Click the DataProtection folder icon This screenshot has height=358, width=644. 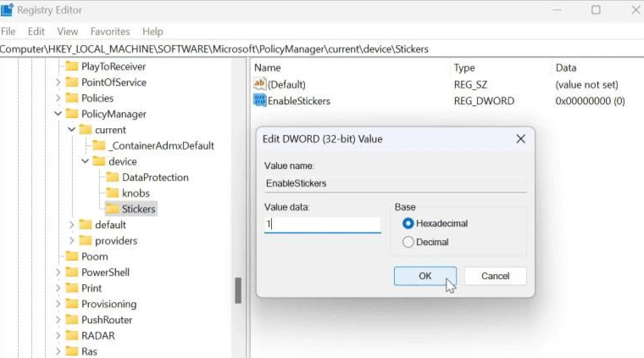[x=112, y=177]
